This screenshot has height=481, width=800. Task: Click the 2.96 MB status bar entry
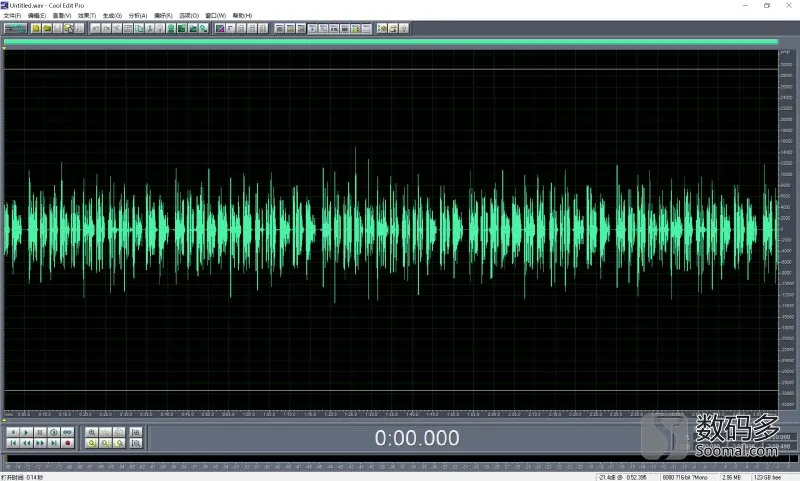733,477
